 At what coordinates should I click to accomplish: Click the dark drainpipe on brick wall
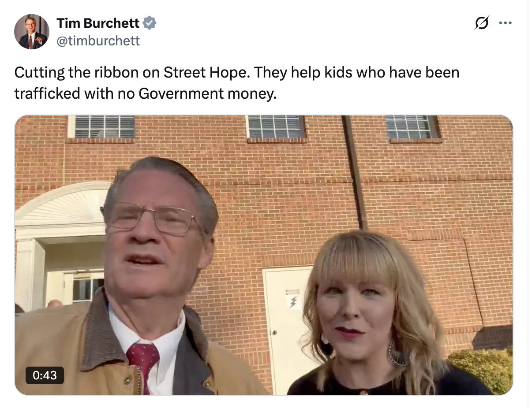356,172
